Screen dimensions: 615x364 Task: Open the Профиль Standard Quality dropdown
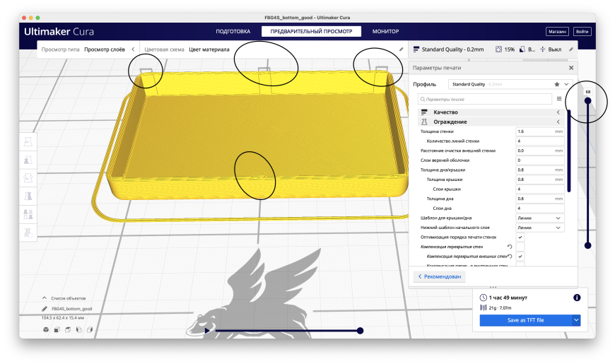(510, 84)
